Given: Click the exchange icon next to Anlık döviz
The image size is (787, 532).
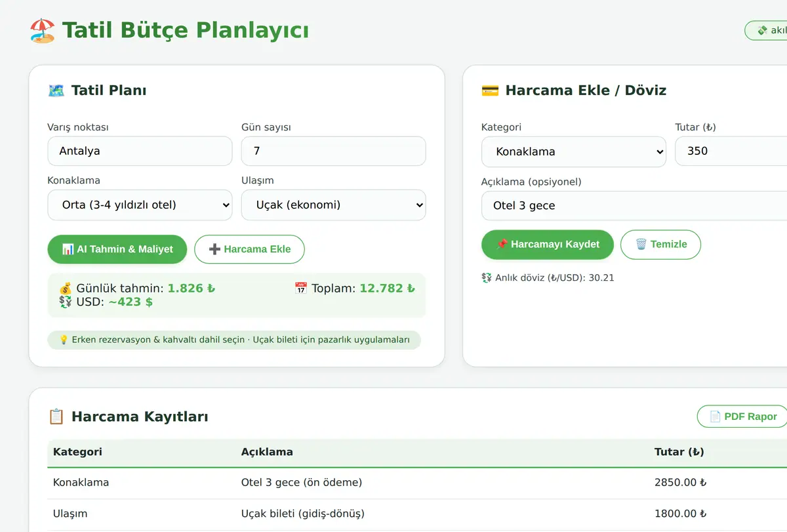Looking at the screenshot, I should (x=487, y=277).
